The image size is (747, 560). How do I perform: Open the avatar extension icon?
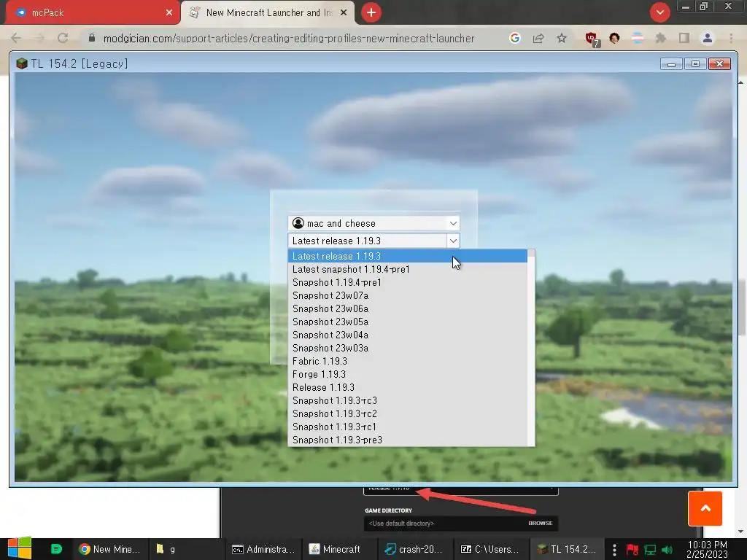[614, 38]
